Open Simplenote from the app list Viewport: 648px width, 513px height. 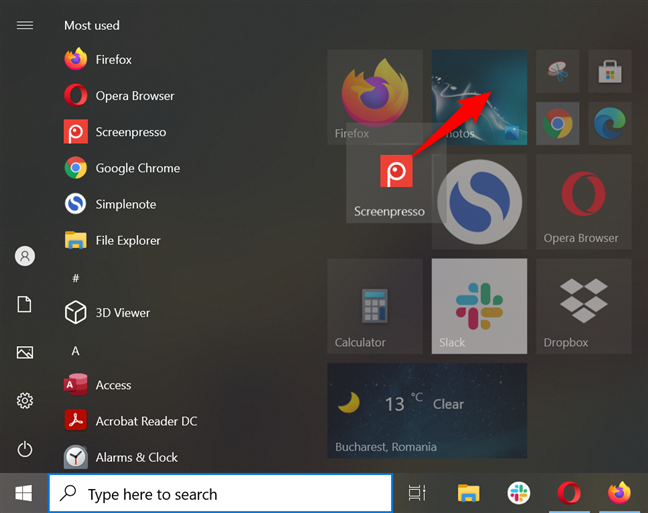pos(110,204)
